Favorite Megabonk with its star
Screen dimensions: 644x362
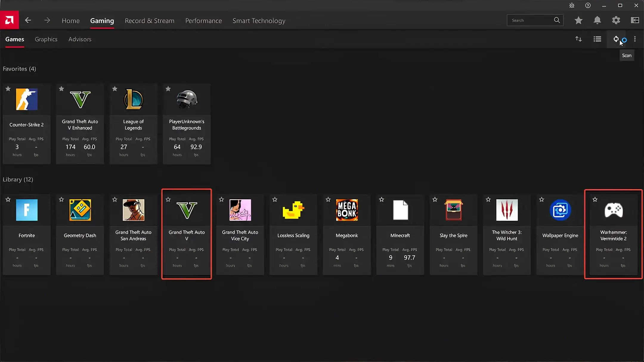[x=328, y=199]
